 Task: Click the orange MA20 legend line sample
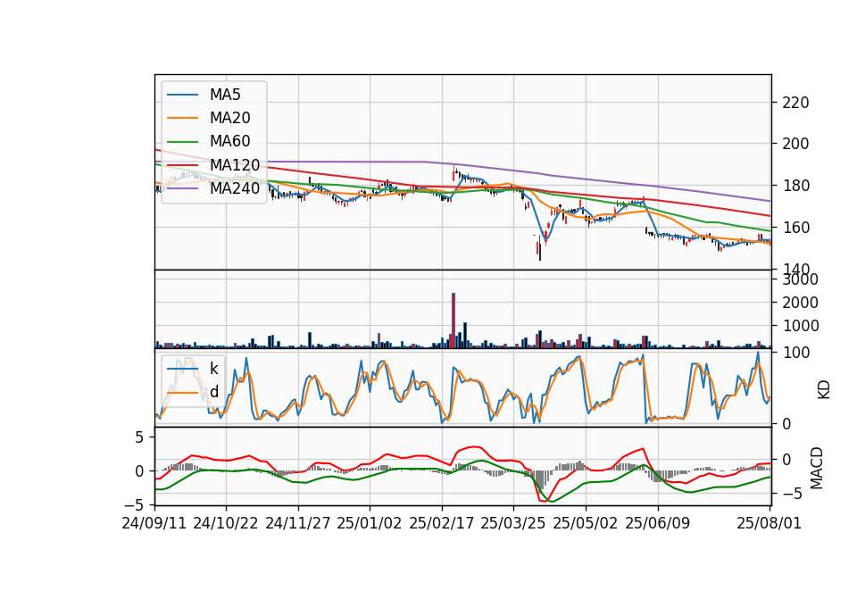[x=182, y=118]
